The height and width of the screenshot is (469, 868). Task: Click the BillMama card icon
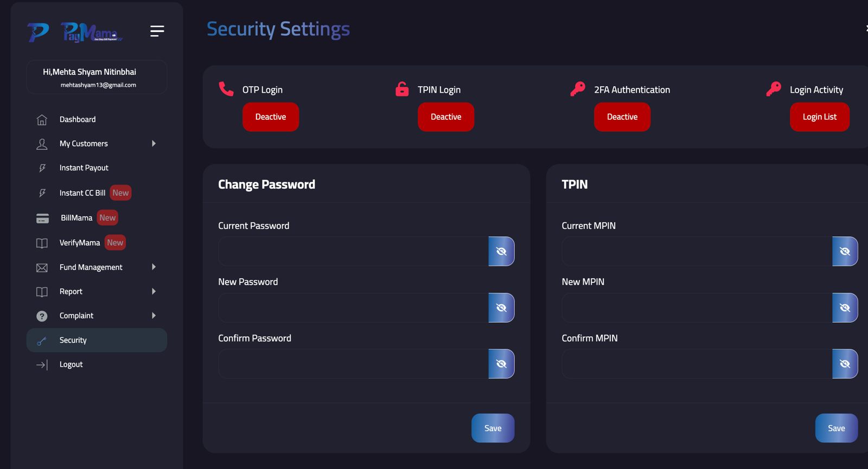(x=42, y=218)
